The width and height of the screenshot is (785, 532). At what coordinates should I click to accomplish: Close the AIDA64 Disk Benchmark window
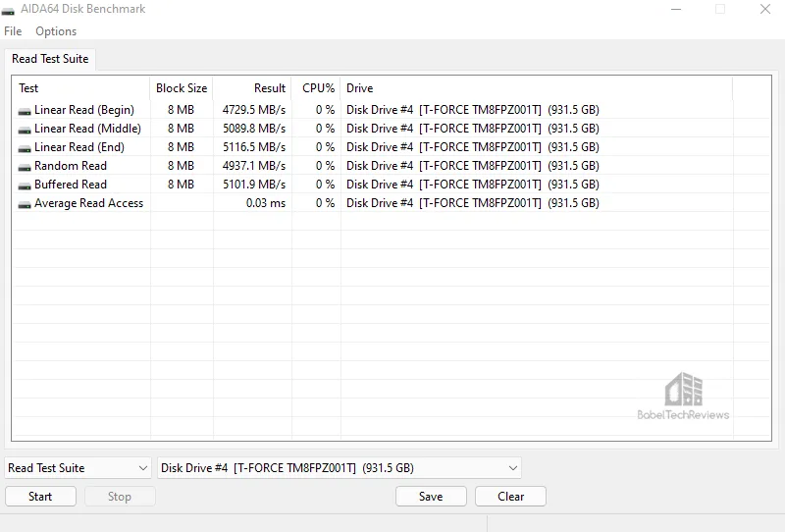tap(765, 9)
